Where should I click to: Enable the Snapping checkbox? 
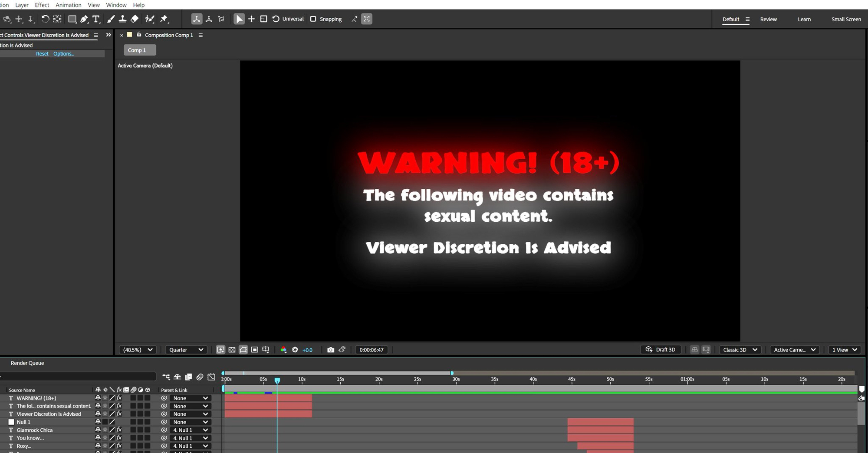point(313,19)
